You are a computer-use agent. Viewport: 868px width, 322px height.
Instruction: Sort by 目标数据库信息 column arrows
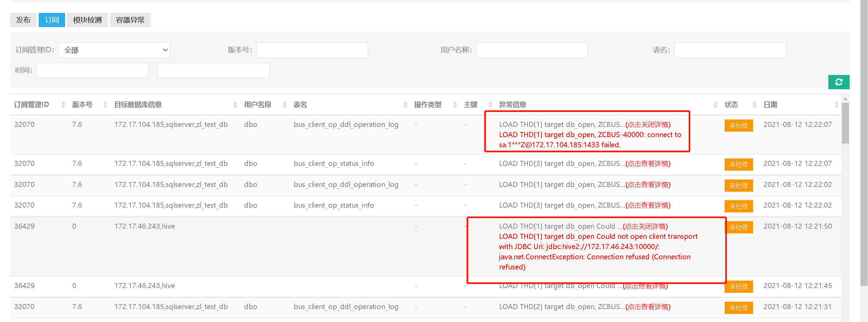235,105
